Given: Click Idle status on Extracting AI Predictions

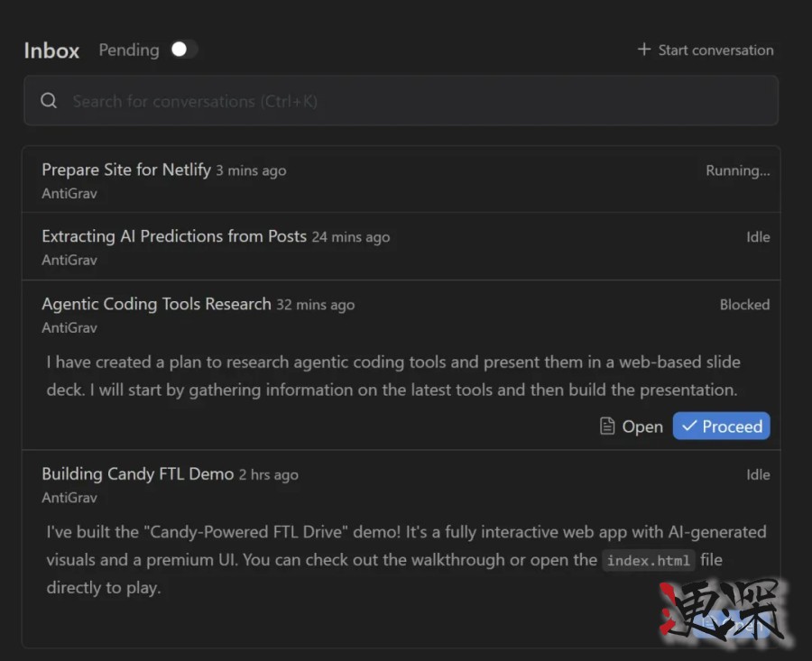Looking at the screenshot, I should pyautogui.click(x=758, y=237).
